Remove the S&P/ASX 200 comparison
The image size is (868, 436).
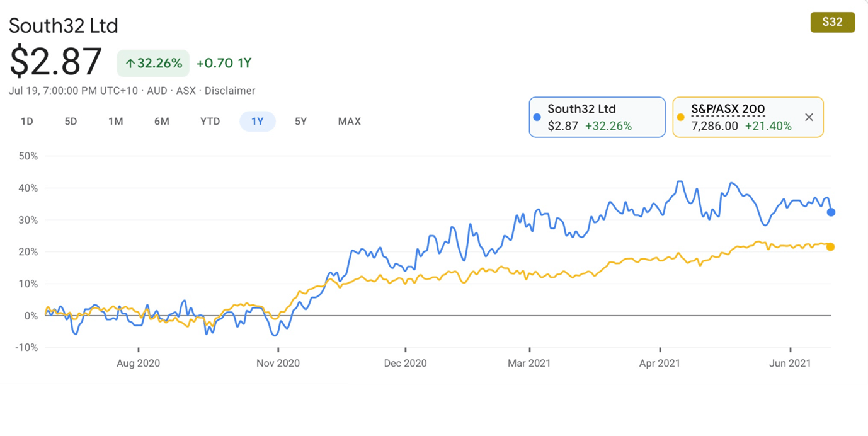click(809, 117)
